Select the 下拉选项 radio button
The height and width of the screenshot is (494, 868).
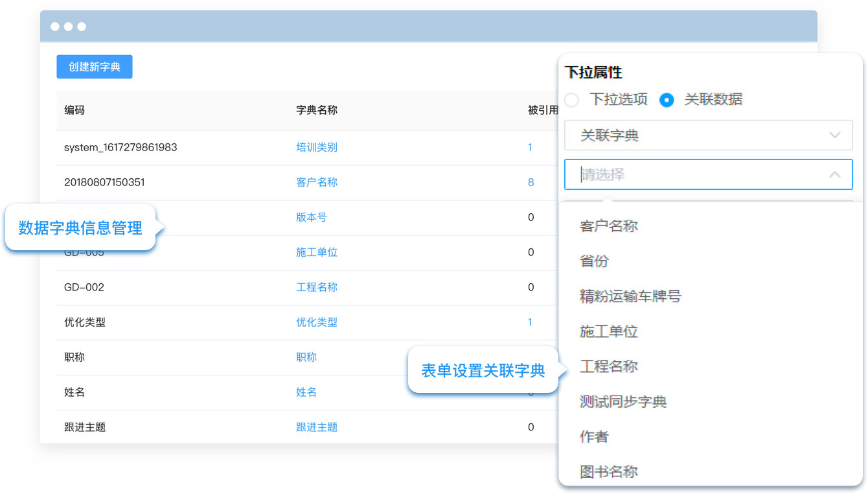[571, 100]
